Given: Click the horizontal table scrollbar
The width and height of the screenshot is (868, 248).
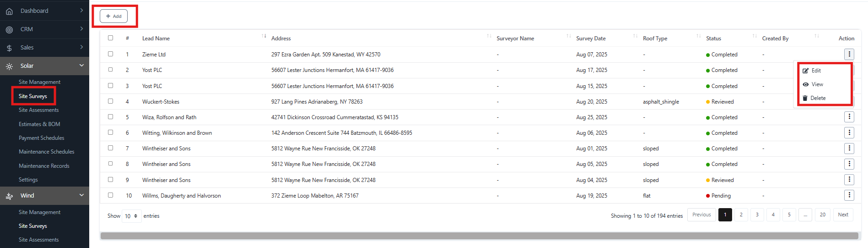Looking at the screenshot, I should 479,236.
